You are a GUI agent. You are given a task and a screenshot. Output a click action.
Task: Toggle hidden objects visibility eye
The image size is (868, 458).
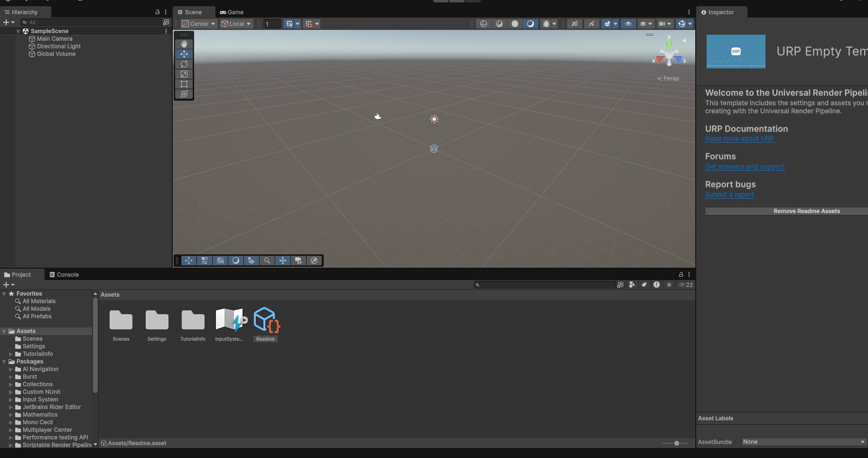[x=628, y=24]
